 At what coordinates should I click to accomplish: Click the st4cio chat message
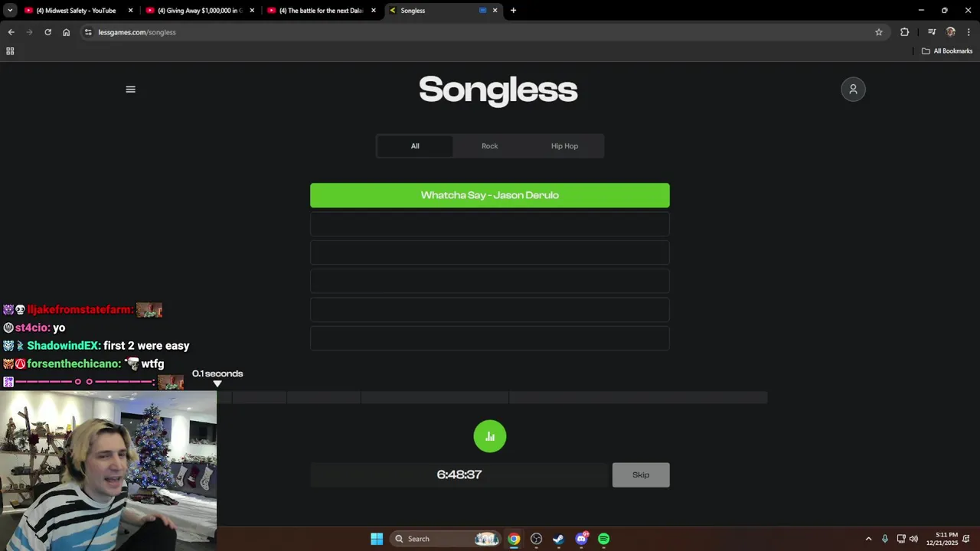coord(34,328)
